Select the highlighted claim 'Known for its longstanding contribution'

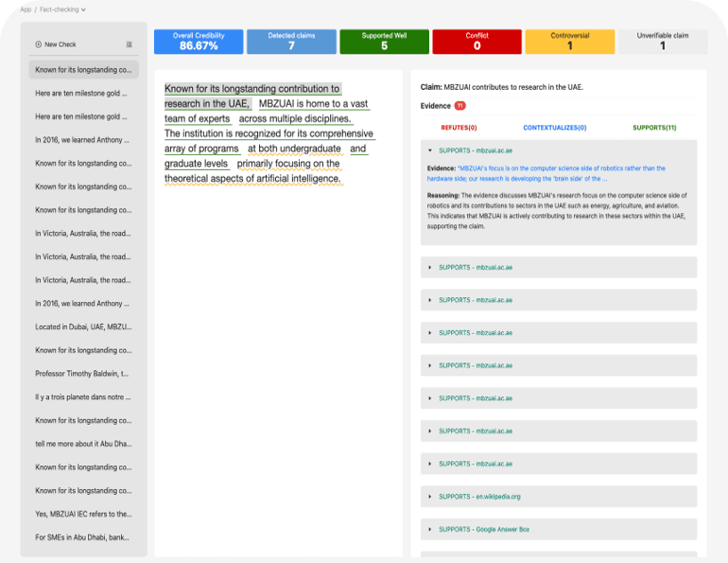[x=252, y=89]
